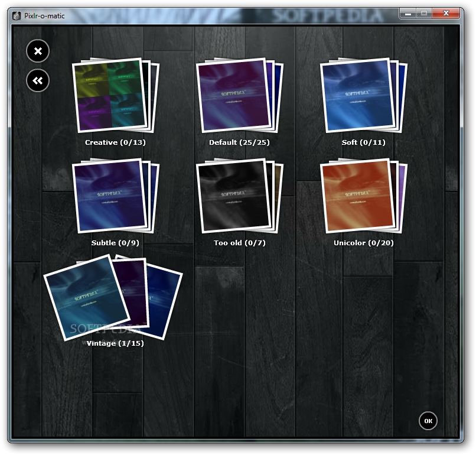
Task: Open the Default effects pack thumbnail
Action: (x=240, y=95)
